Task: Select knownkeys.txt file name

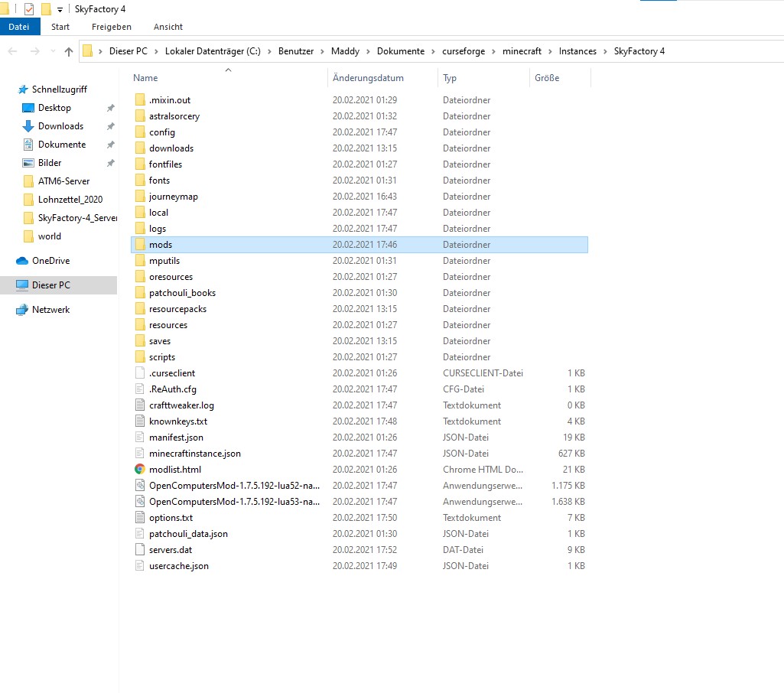Action: click(x=178, y=421)
